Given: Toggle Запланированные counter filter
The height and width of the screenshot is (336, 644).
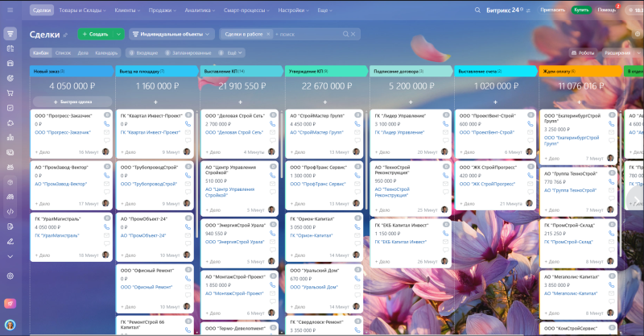Looking at the screenshot, I should pyautogui.click(x=188, y=52).
